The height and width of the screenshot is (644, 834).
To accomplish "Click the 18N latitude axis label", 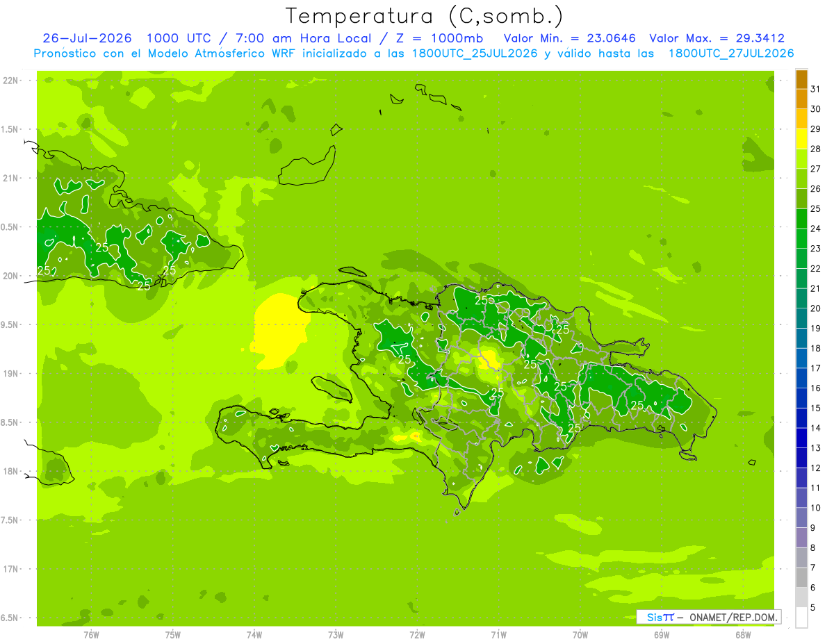I will coord(11,471).
